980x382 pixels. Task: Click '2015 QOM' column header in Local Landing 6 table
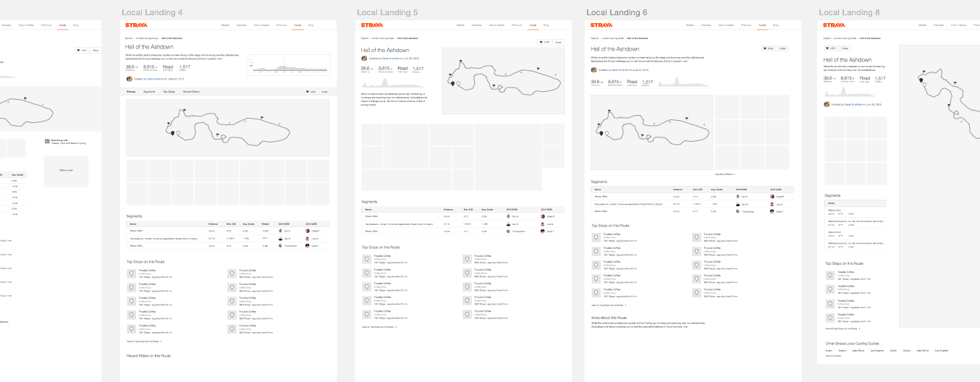776,189
